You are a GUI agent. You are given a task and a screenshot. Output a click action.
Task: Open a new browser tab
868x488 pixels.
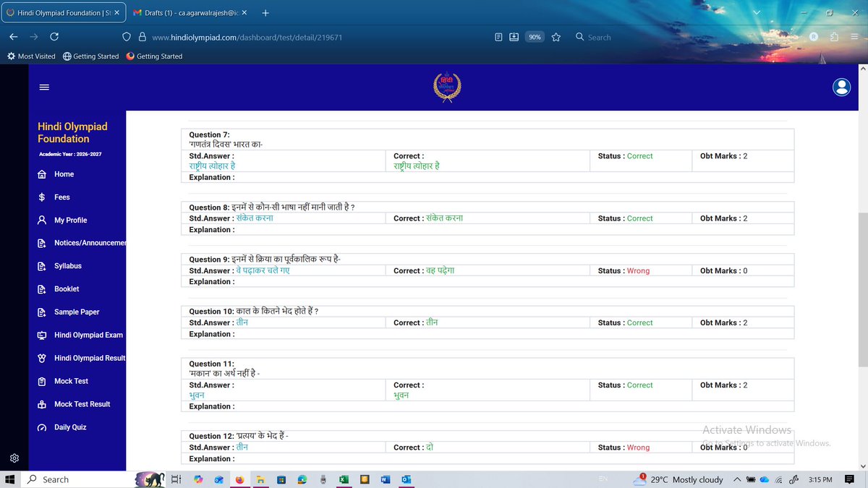265,13
